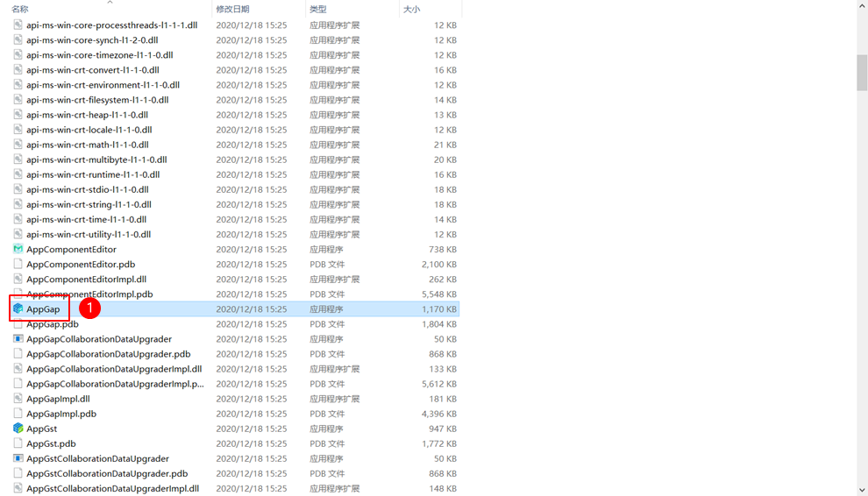Click the 262 KB size value
The width and height of the screenshot is (868, 496).
(443, 279)
